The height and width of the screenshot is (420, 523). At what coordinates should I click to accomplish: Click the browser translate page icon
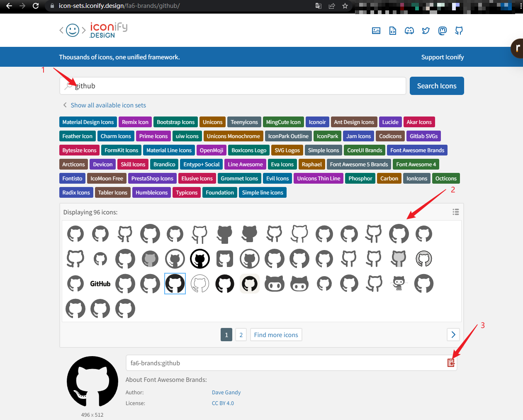[319, 6]
